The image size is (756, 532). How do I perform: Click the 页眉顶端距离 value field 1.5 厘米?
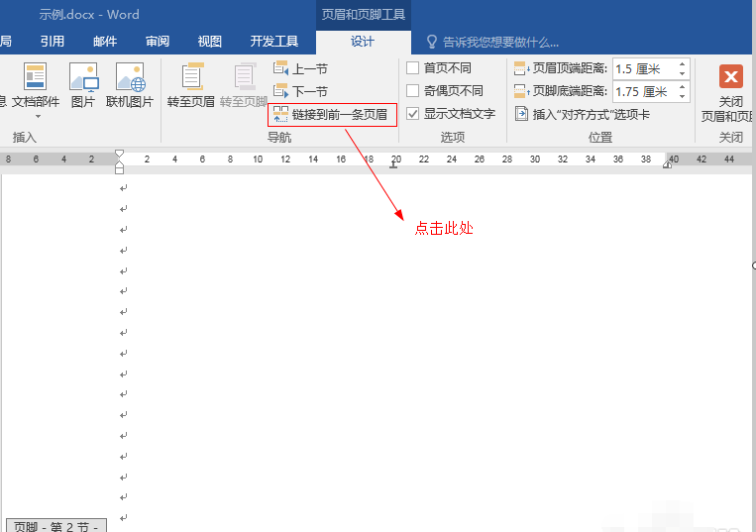(x=644, y=69)
